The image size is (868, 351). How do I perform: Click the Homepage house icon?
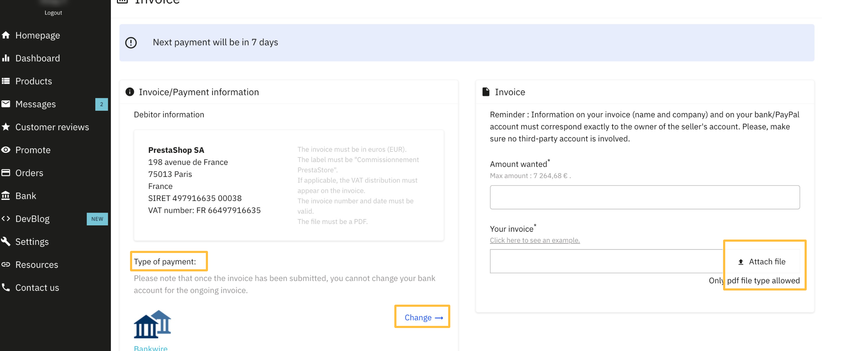coord(6,35)
